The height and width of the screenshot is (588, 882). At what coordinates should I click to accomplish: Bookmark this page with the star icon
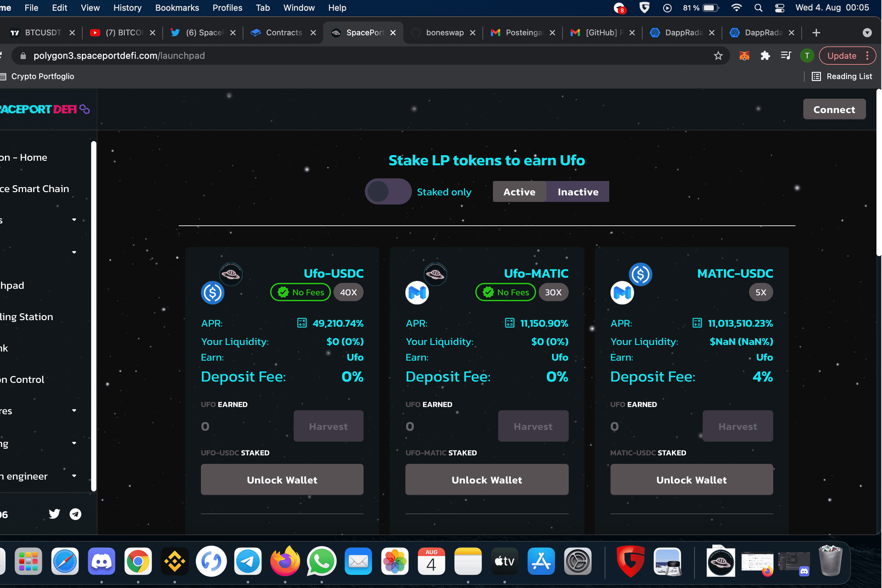coord(718,56)
